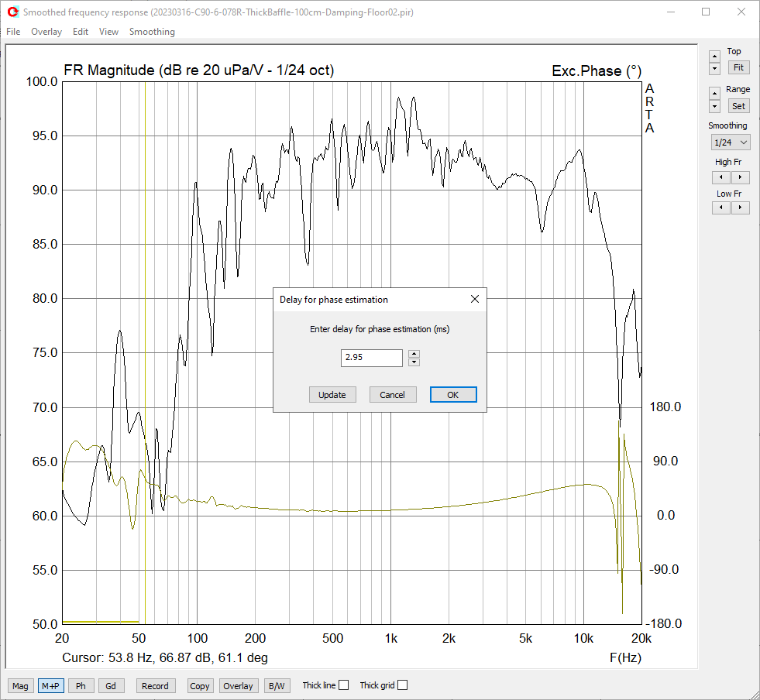This screenshot has width=760, height=700.
Task: Click the Fit button
Action: [738, 67]
